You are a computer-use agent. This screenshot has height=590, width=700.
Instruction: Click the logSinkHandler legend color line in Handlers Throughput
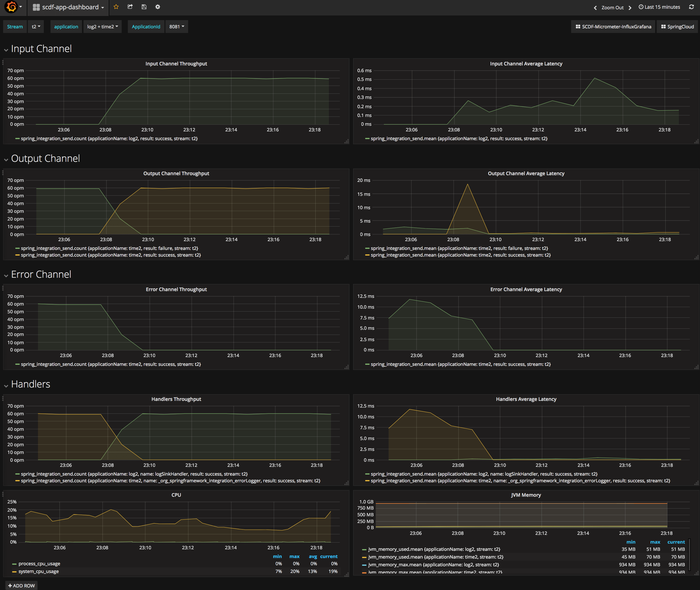18,474
